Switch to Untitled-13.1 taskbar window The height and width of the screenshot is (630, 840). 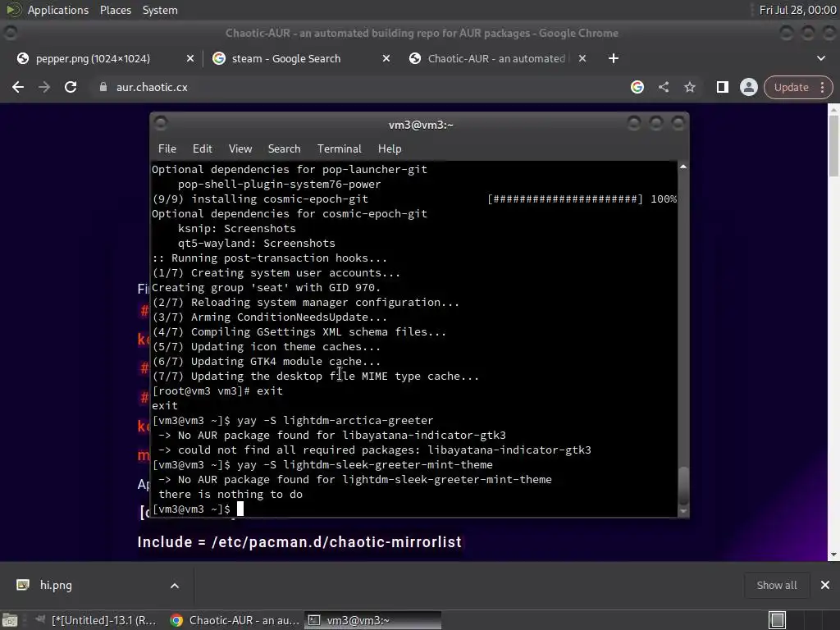pos(97,620)
